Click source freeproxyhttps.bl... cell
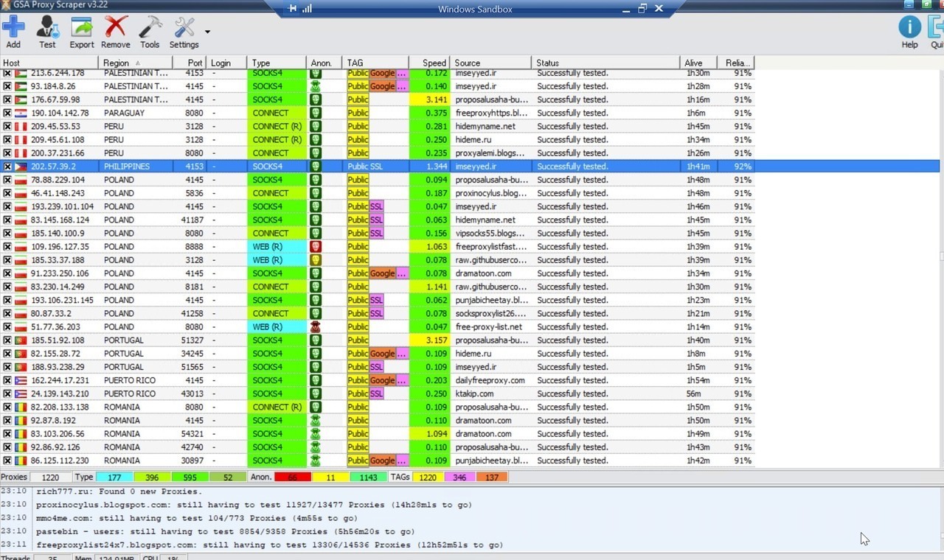 (x=491, y=113)
